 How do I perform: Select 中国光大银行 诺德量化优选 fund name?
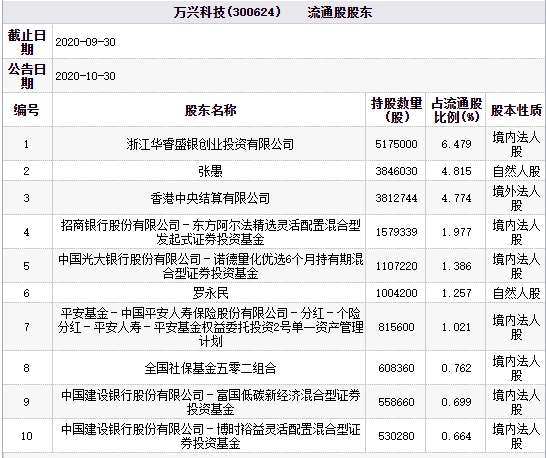click(210, 266)
